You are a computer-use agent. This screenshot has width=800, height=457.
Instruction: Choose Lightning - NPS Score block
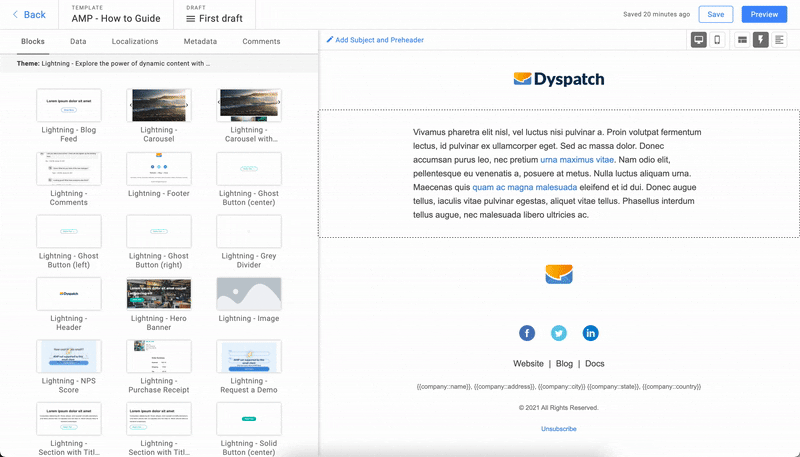69,367
